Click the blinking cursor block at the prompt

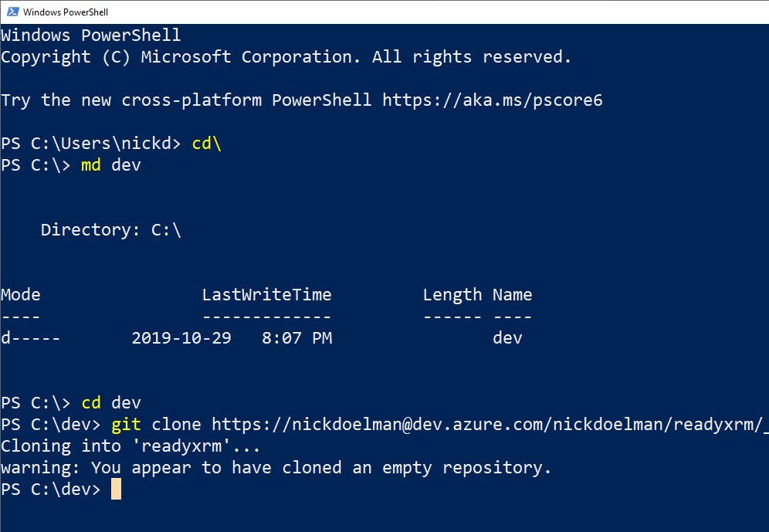coord(116,490)
